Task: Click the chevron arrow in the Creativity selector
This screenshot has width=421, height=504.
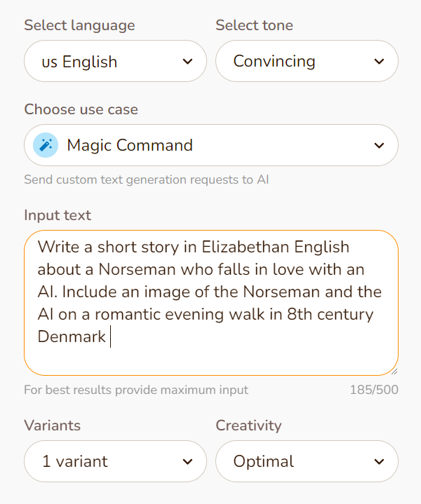Action: coord(379,461)
